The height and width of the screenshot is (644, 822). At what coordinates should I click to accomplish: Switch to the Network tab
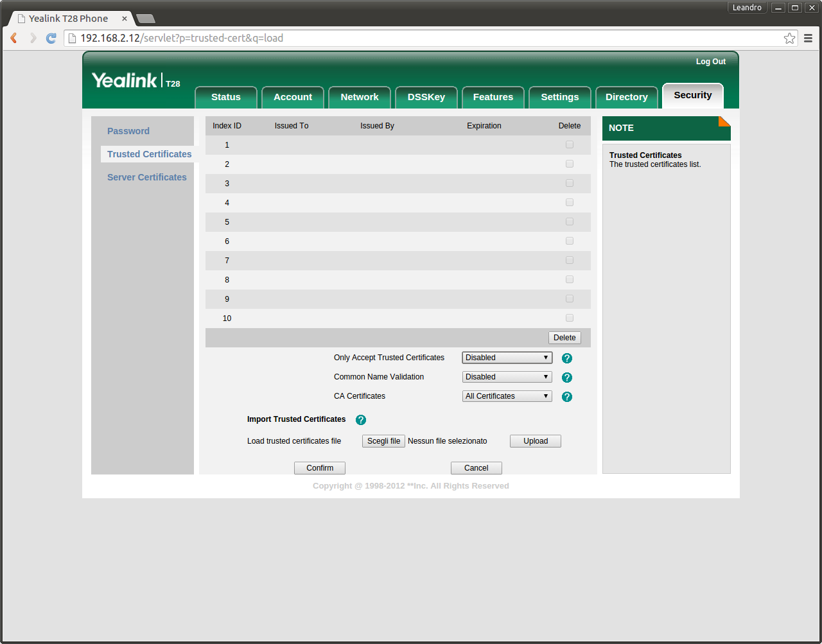coord(360,97)
